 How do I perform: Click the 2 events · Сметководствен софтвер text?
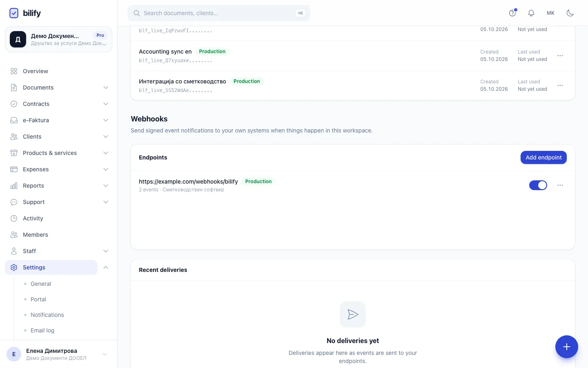181,190
